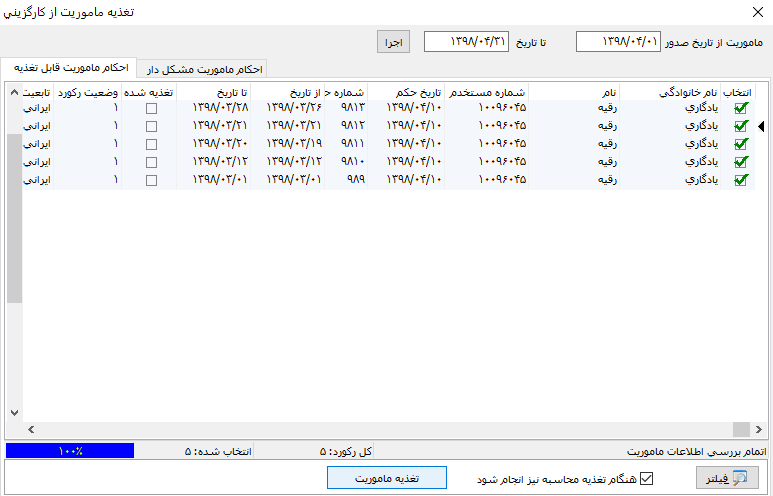773x496 pixels.
Task: Sort by شماره مستخدم column header
Action: pos(487,92)
